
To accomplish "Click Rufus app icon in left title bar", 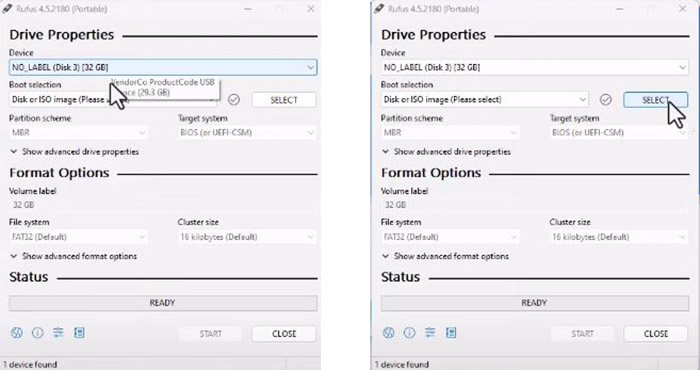I will [7, 9].
